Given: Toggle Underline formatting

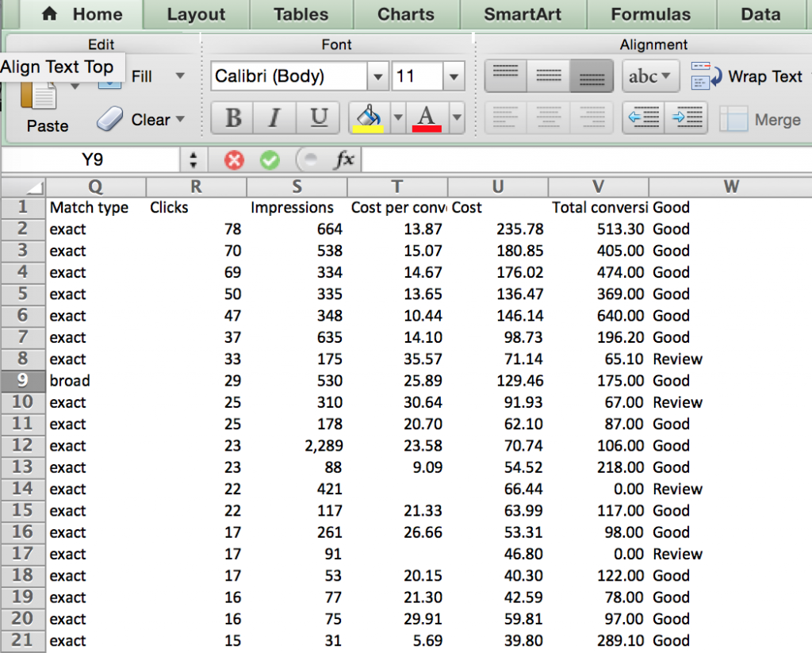Looking at the screenshot, I should point(319,118).
